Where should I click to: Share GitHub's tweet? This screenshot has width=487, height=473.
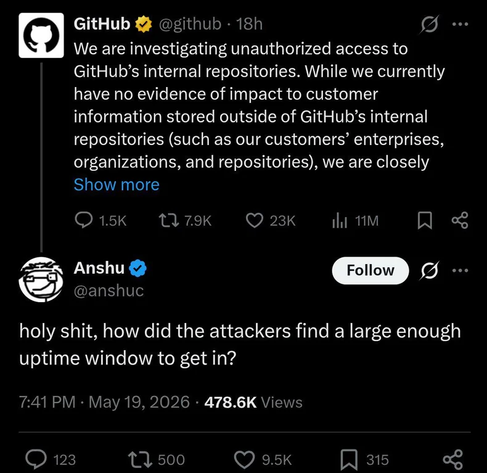(x=460, y=220)
